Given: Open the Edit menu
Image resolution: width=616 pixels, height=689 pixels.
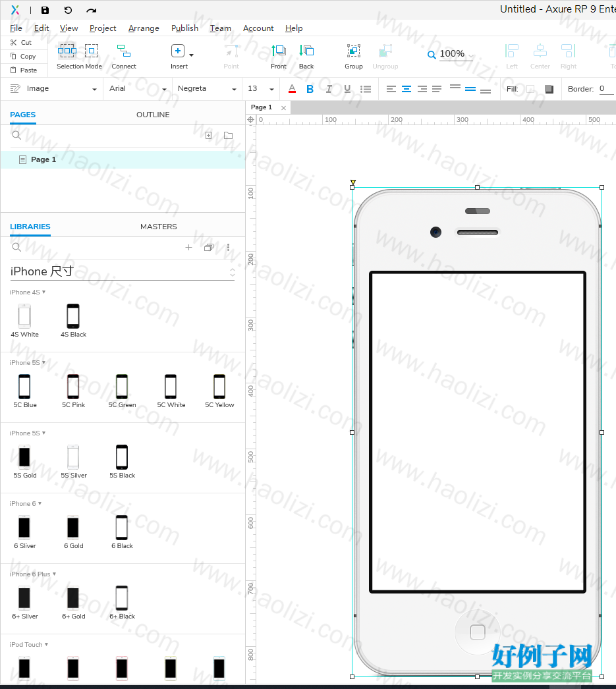Looking at the screenshot, I should click(x=42, y=28).
